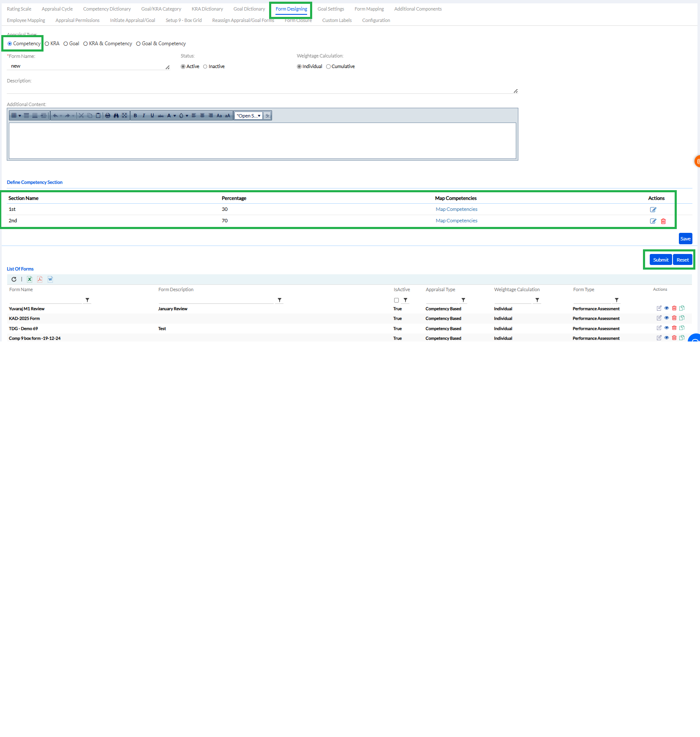Open the font name dropdown in editor
The height and width of the screenshot is (737, 700).
(x=249, y=116)
